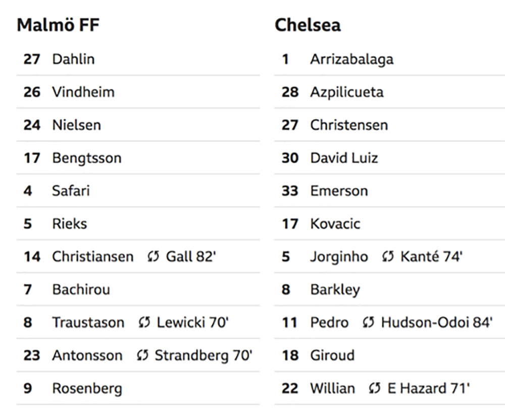Click substitute Kanté 74' text
The width and height of the screenshot is (505, 420).
[432, 257]
